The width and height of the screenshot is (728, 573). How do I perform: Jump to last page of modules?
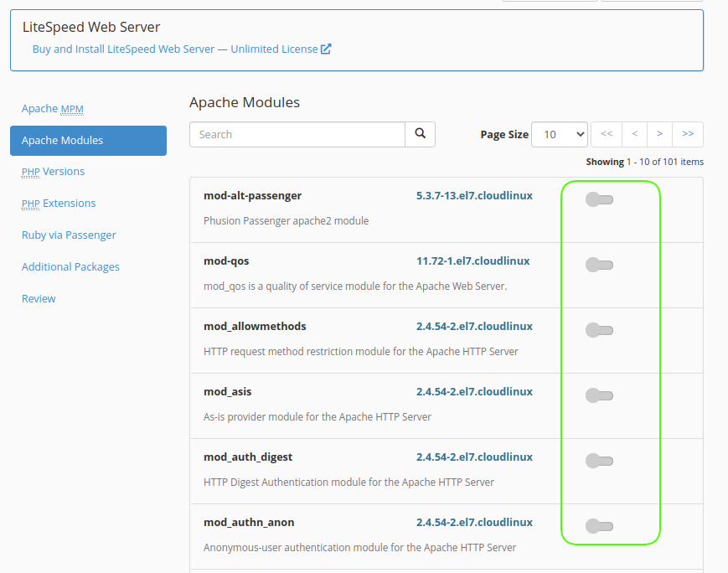pos(688,134)
